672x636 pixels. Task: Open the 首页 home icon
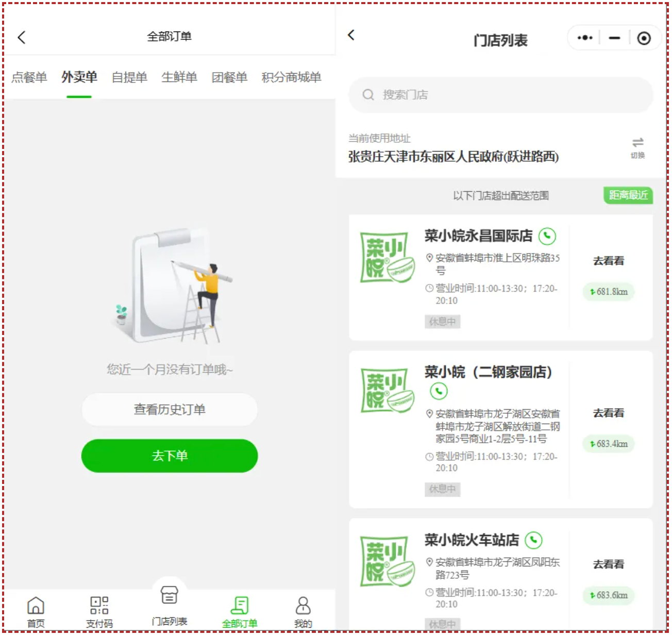click(x=36, y=606)
